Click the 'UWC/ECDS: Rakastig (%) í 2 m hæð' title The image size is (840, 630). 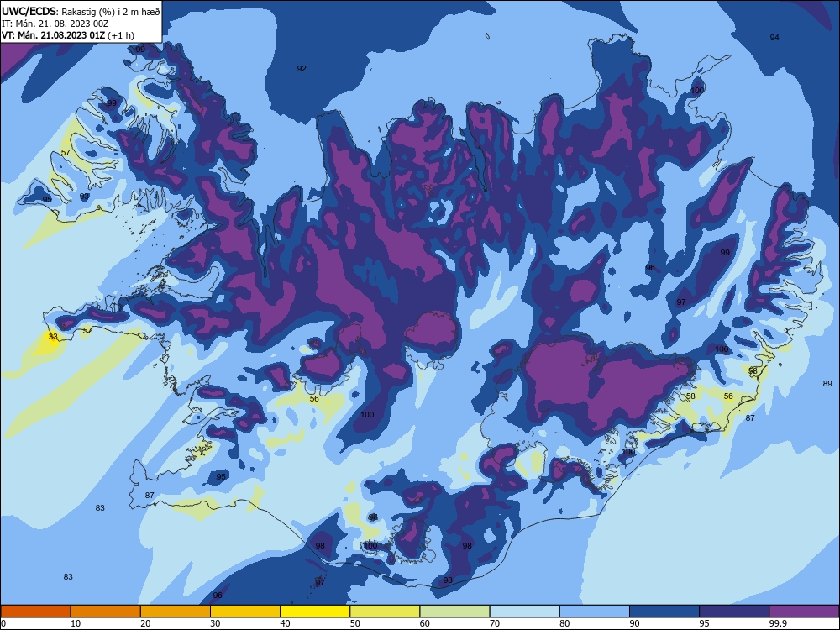pos(81,11)
